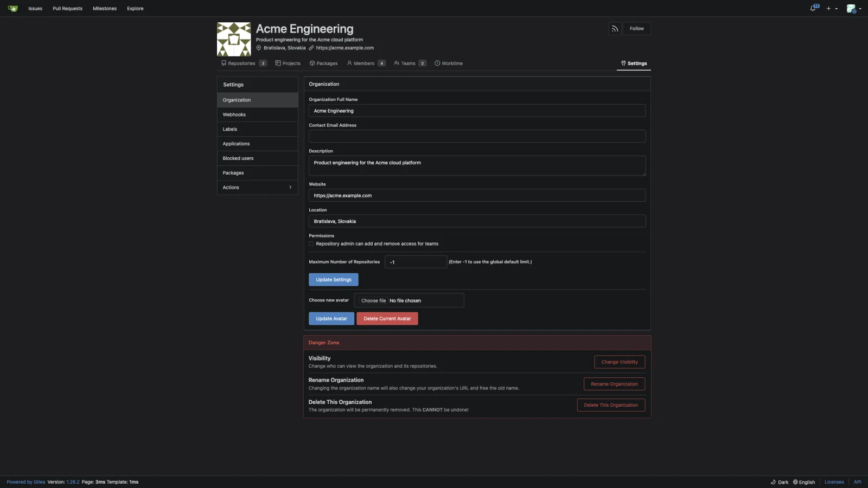Click the Acme Engineering page heading
Viewport: 868px width, 488px height.
305,29
